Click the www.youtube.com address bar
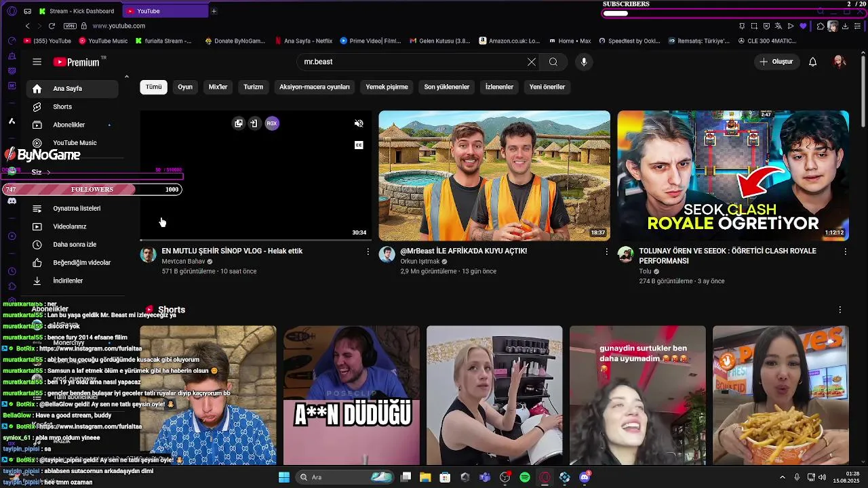Viewport: 868px width, 488px height. pyautogui.click(x=119, y=26)
